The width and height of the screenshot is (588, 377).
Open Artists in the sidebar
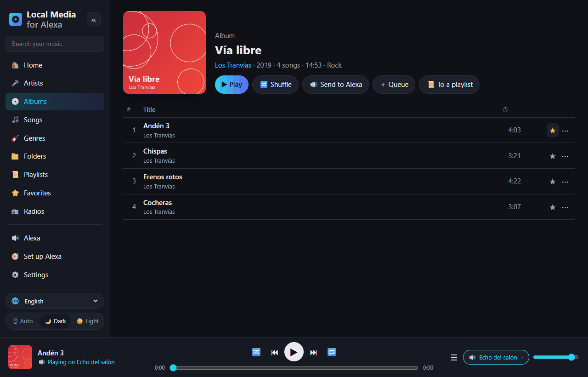(x=55, y=83)
